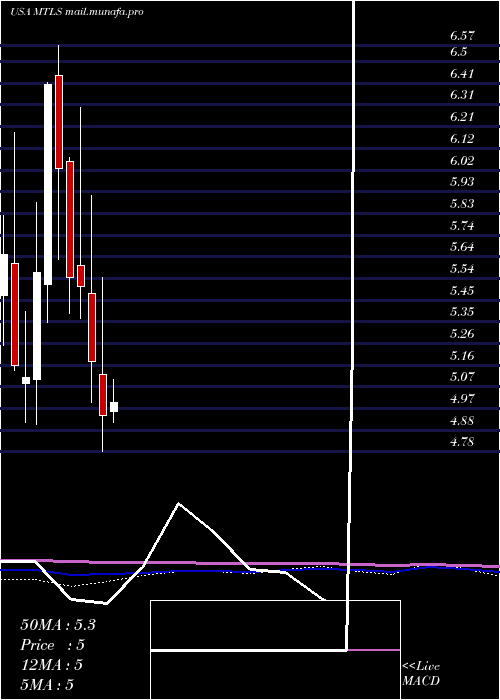Click the '12MA : 5' indicator text

(52, 665)
